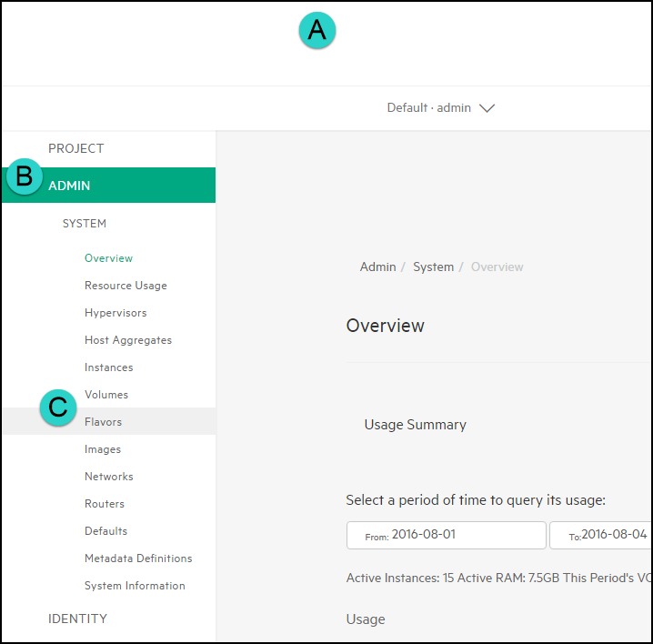Click the Admin breadcrumb link

pyautogui.click(x=377, y=267)
